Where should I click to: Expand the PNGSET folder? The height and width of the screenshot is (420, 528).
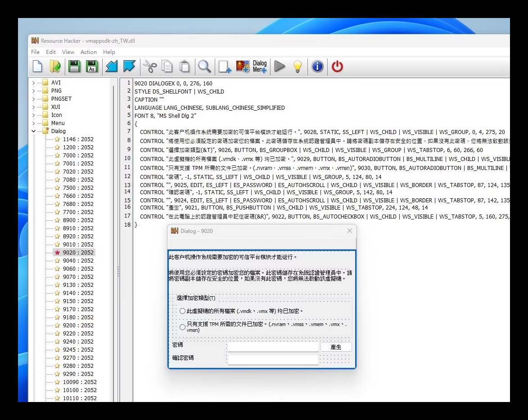pyautogui.click(x=34, y=98)
